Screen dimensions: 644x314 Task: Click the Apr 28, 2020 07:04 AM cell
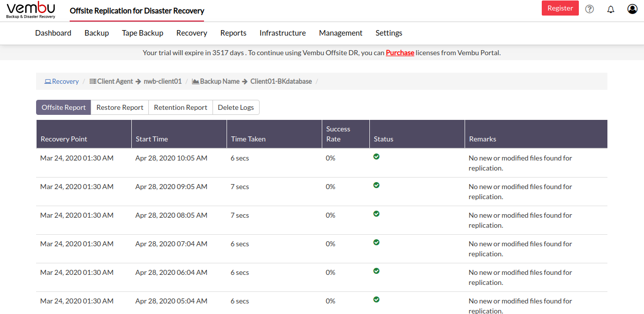(171, 244)
